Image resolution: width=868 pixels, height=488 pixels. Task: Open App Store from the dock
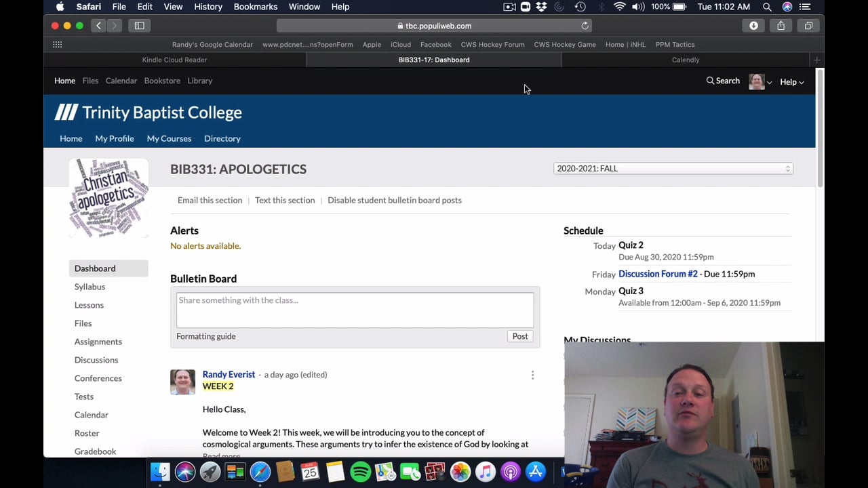tap(536, 471)
